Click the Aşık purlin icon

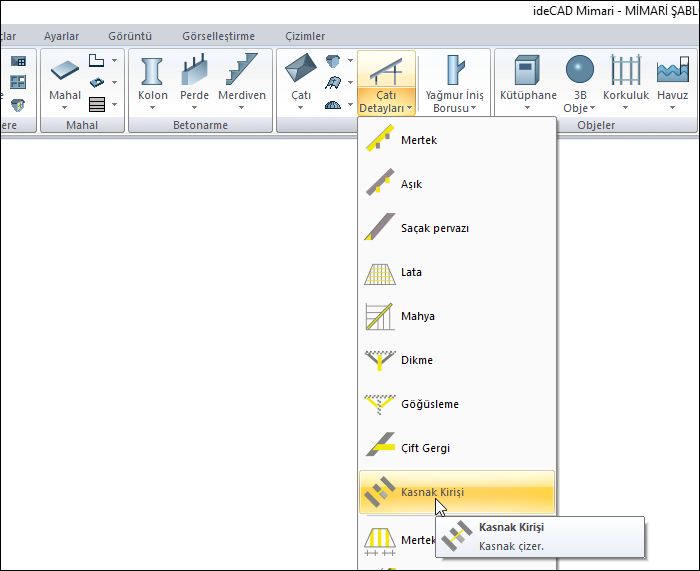coord(380,182)
